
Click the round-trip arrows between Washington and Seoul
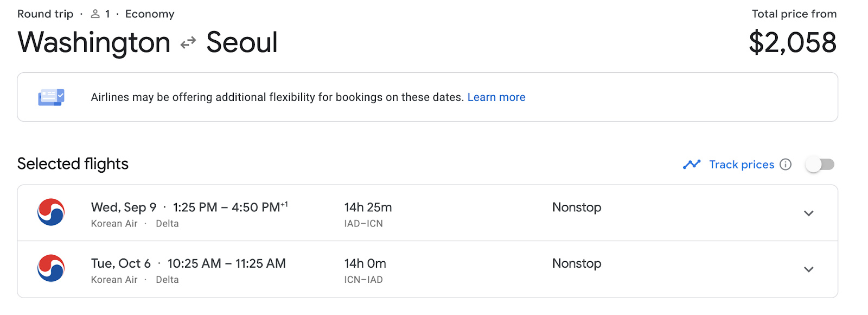pyautogui.click(x=188, y=43)
